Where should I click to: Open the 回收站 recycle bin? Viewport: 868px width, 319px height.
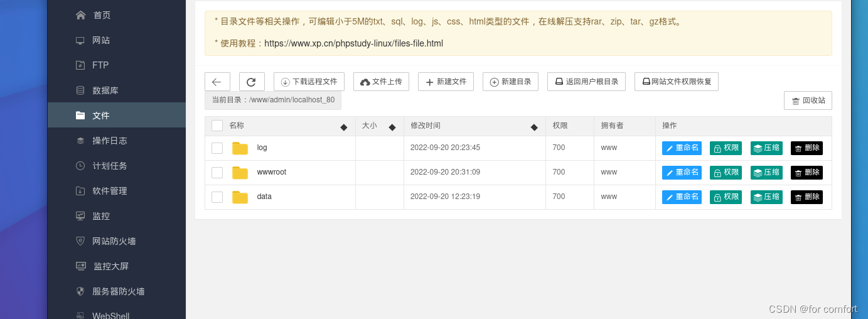pyautogui.click(x=808, y=100)
